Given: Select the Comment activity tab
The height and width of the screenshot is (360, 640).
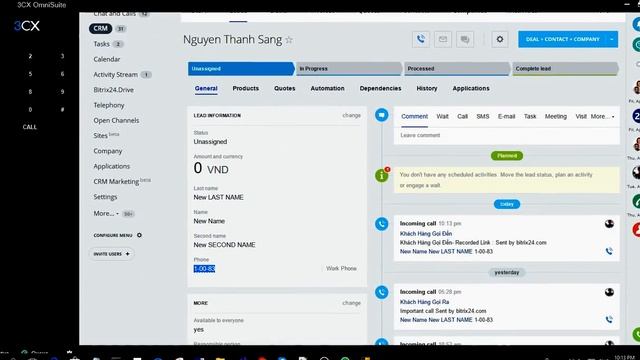Looking at the screenshot, I should (x=414, y=117).
